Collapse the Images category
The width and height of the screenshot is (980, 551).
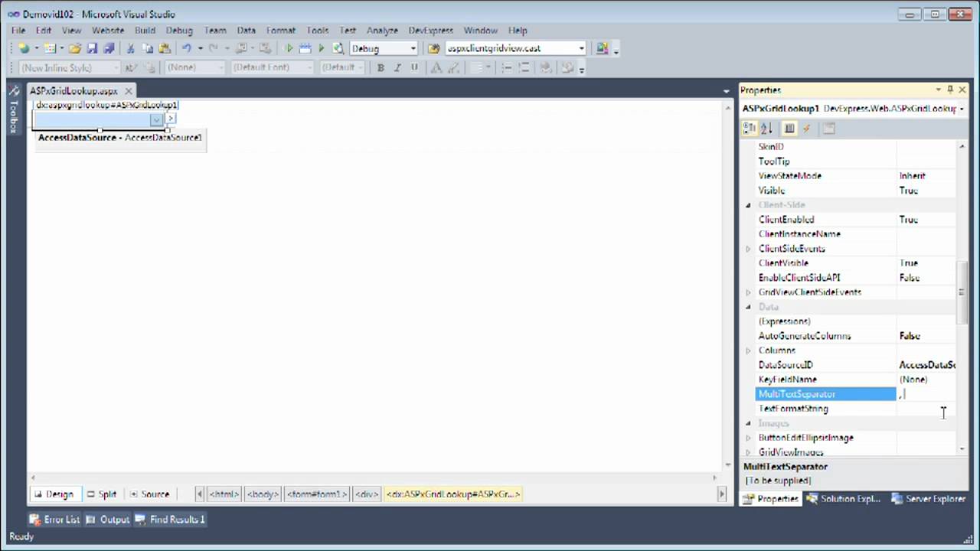pyautogui.click(x=748, y=423)
